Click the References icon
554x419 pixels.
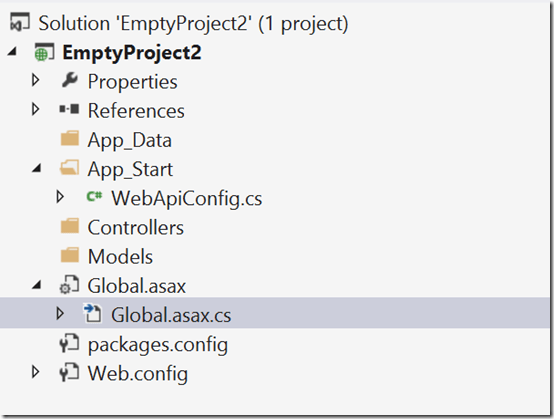(69, 109)
